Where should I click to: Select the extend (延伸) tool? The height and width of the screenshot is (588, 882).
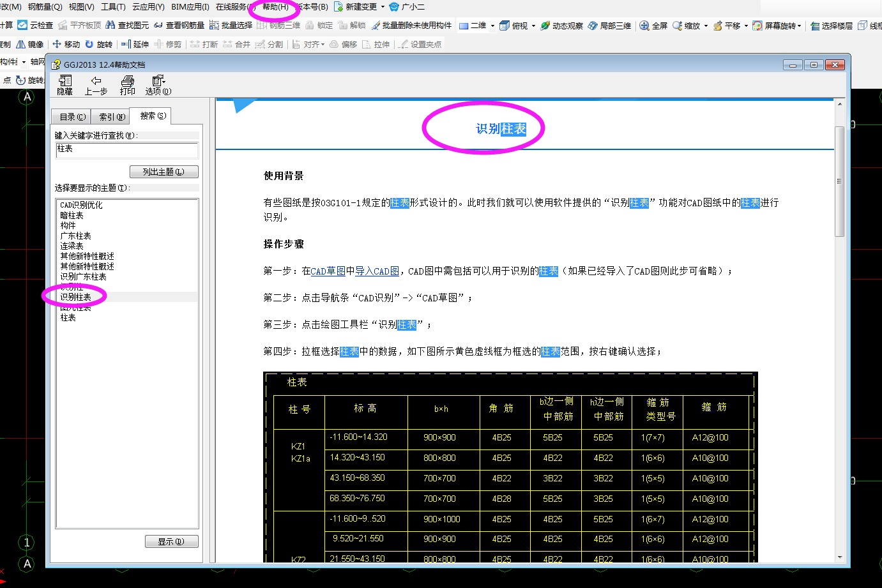coord(135,44)
